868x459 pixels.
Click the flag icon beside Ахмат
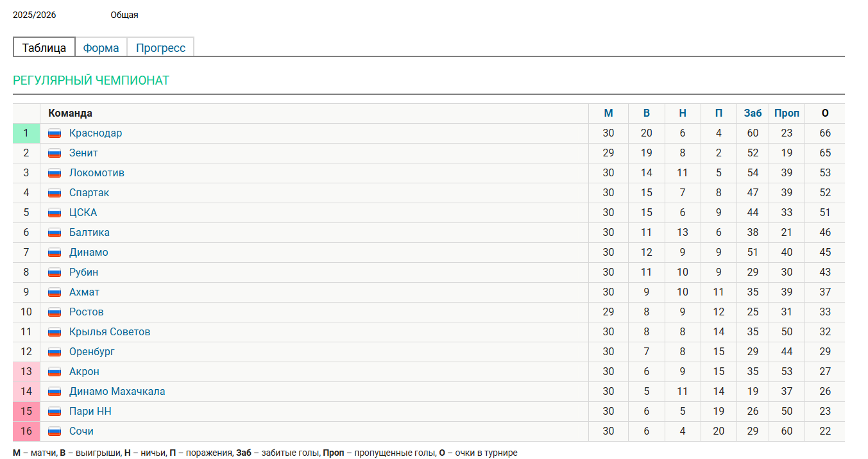click(55, 292)
